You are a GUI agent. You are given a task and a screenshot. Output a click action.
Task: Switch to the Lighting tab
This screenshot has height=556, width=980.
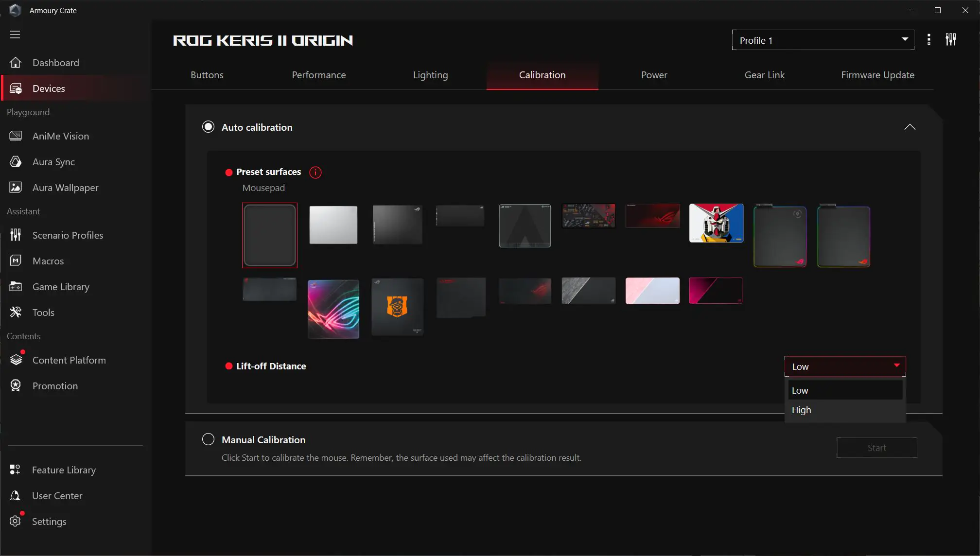click(430, 75)
